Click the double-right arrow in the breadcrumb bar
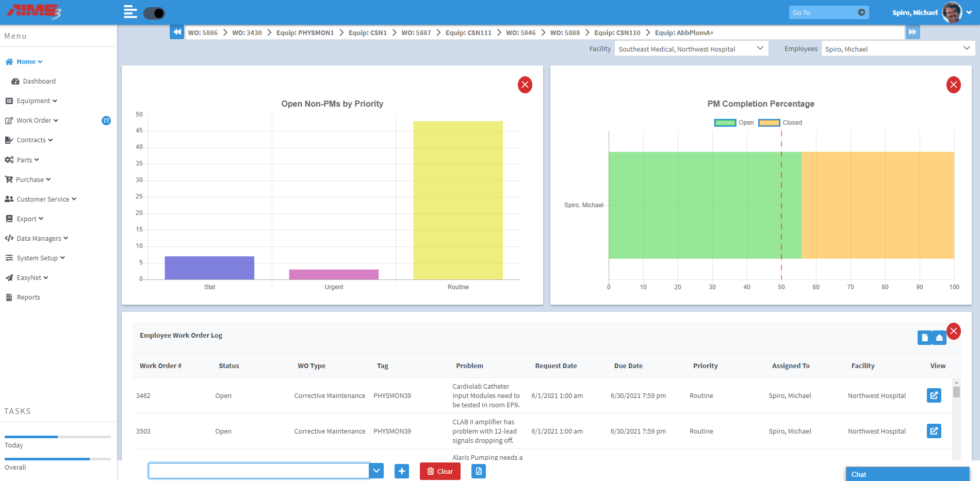 (913, 31)
